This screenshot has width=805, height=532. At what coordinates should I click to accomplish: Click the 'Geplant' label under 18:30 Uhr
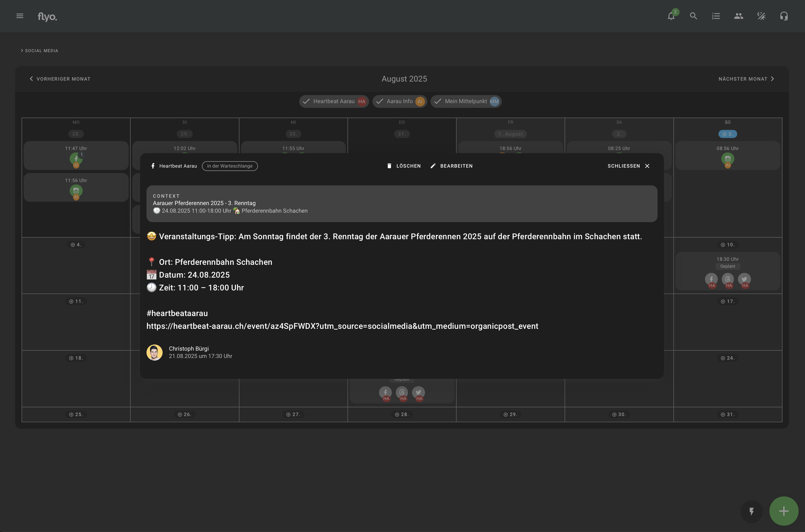(x=728, y=266)
